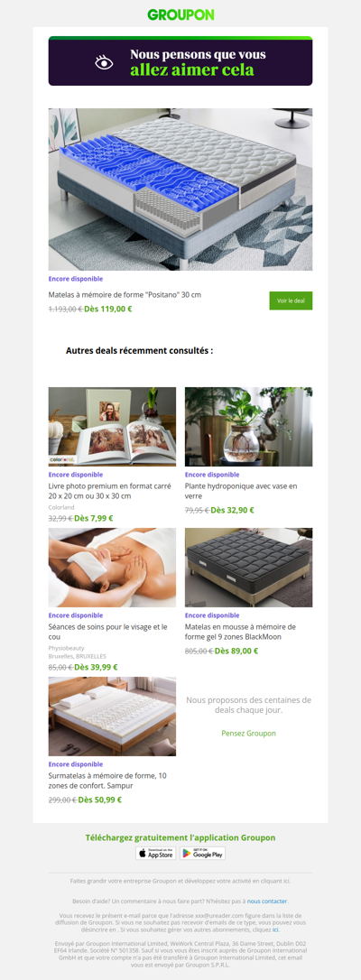Image resolution: width=361 pixels, height=980 pixels.
Task: Open the Positano mattress main image
Action: pos(180,190)
